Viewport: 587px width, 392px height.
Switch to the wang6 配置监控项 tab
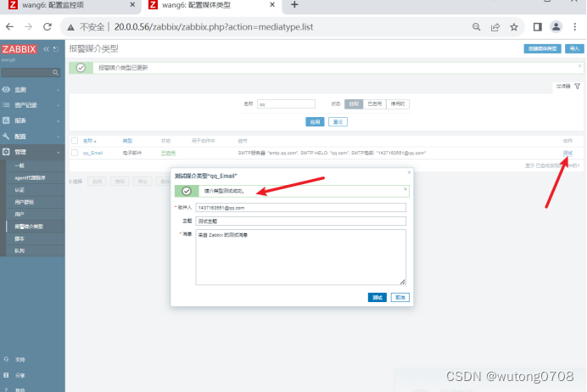coord(70,5)
